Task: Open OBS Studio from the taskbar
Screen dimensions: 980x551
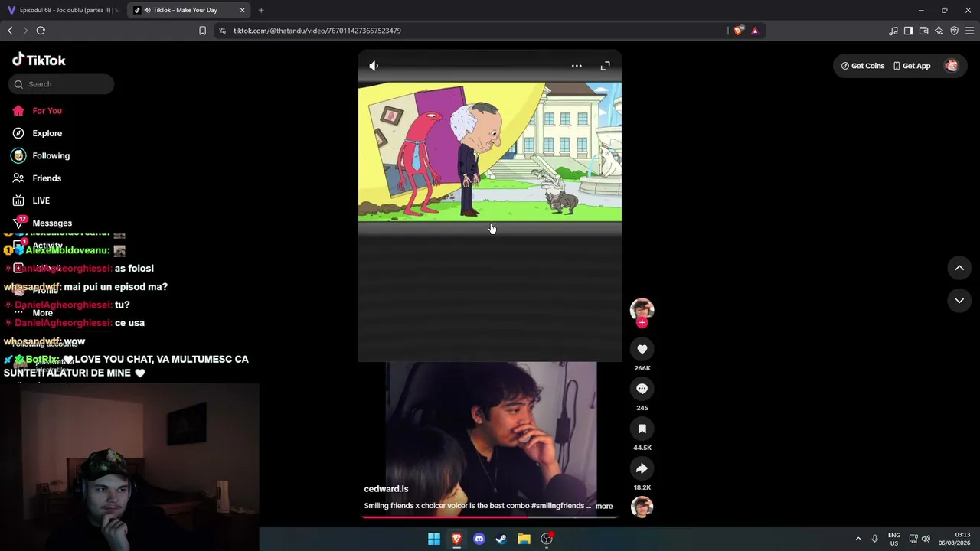Action: 547,539
